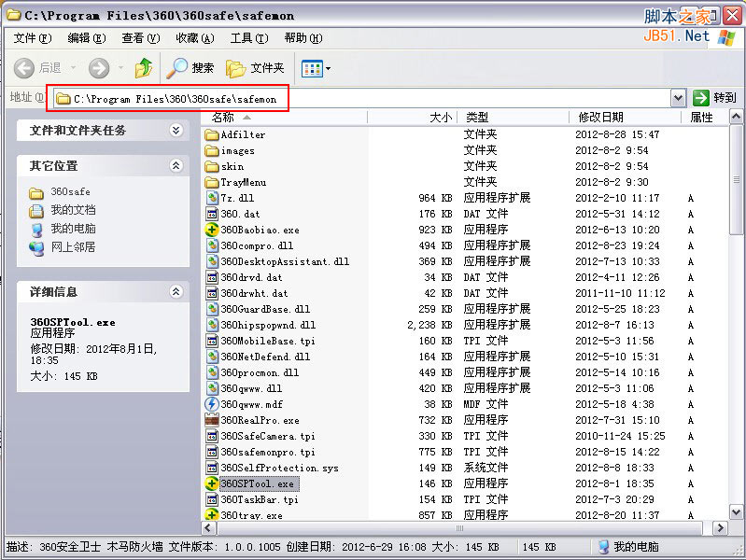Select the 360MobileBase.tpi icon
The height and width of the screenshot is (560, 746).
[212, 341]
